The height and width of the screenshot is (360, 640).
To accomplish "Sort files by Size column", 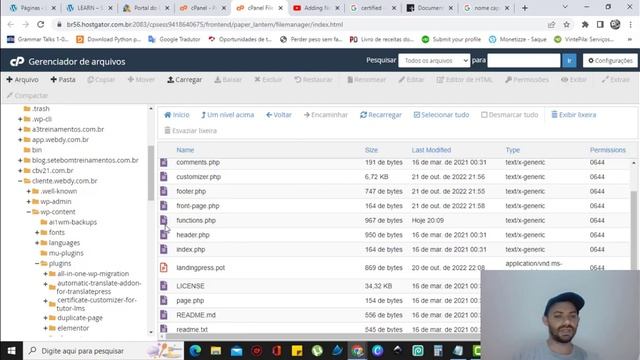I will click(371, 150).
